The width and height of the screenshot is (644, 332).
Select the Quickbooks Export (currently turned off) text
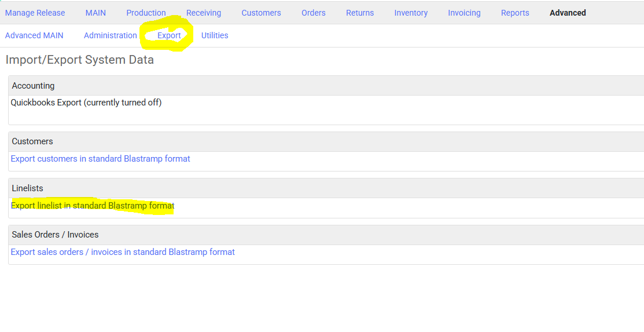(x=86, y=103)
